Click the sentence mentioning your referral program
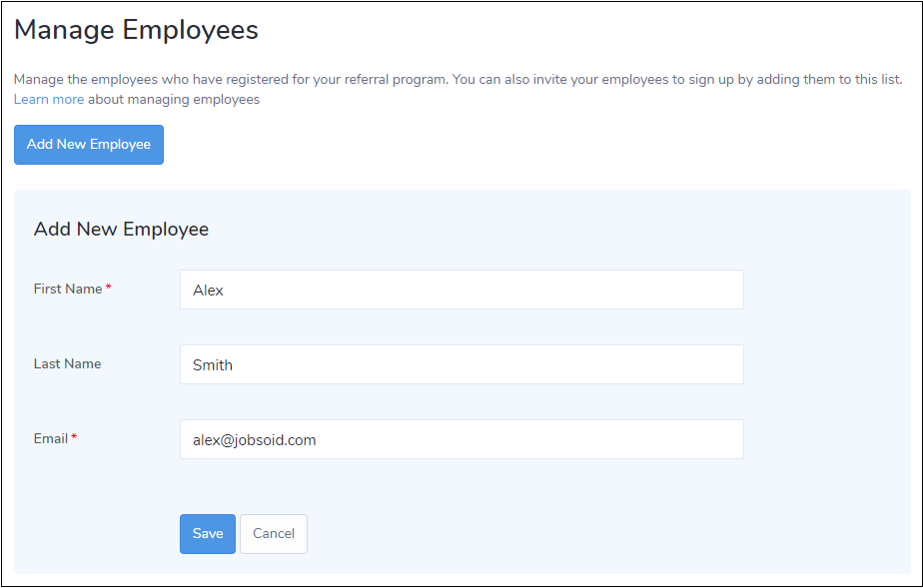Screen dimensions: 923x588 tap(230, 79)
